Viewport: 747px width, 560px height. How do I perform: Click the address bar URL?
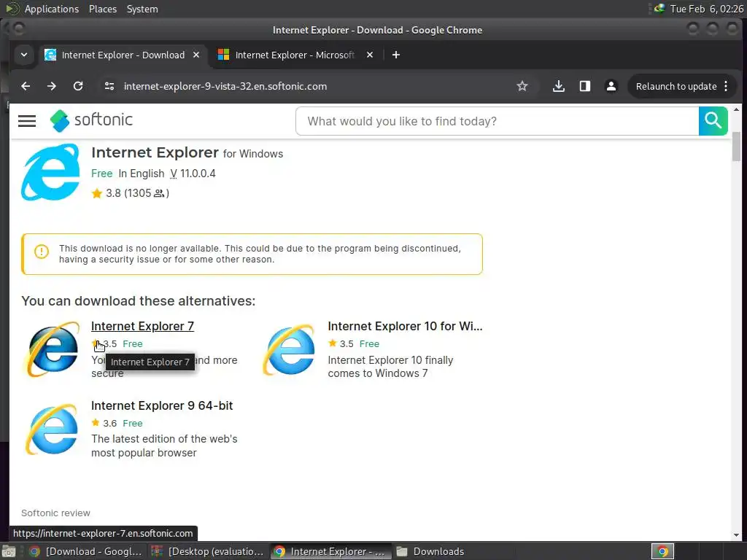(x=225, y=86)
